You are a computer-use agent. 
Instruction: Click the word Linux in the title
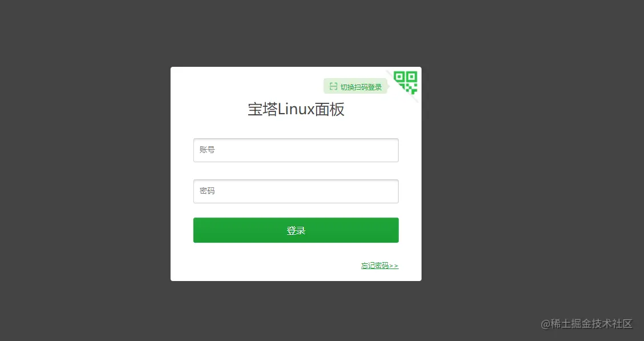[296, 110]
